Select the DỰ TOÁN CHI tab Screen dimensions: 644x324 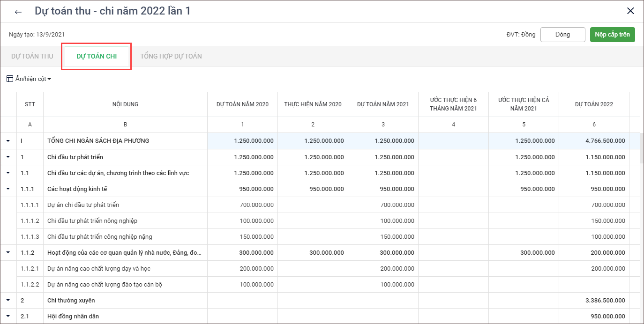click(x=97, y=56)
